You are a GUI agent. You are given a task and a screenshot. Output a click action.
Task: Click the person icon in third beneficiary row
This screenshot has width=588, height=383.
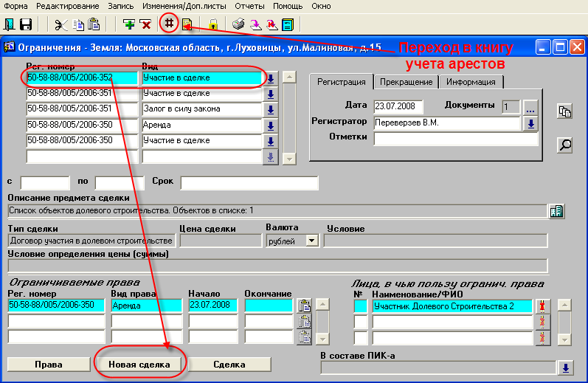click(x=542, y=337)
